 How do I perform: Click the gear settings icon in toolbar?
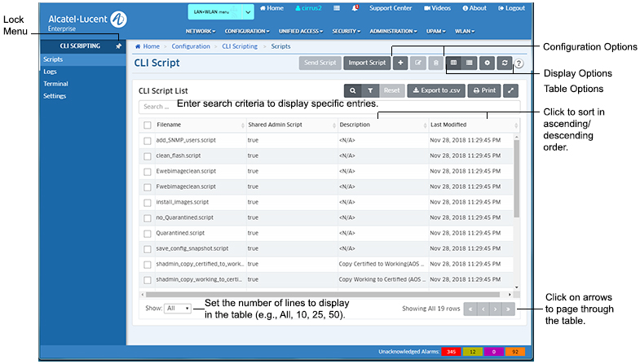tap(488, 63)
